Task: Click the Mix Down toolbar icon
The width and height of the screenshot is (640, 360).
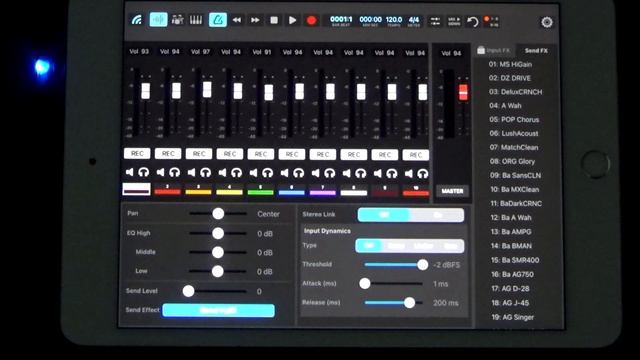Action: (x=454, y=21)
